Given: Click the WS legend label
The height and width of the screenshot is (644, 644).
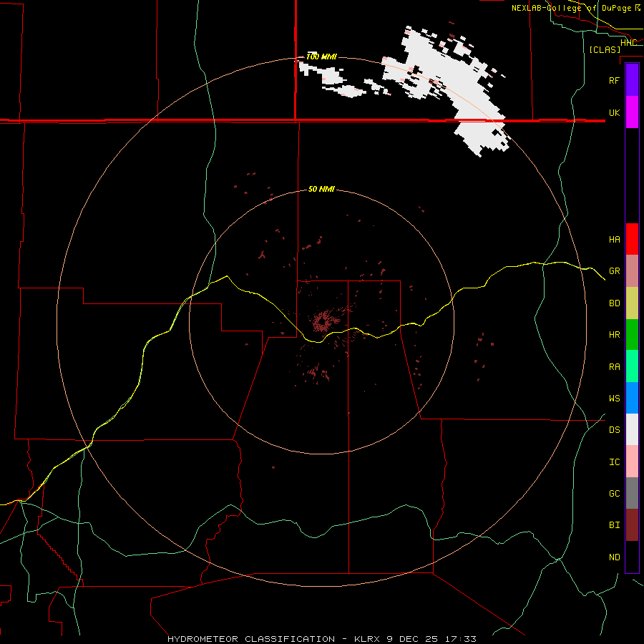Looking at the screenshot, I should pyautogui.click(x=614, y=398).
